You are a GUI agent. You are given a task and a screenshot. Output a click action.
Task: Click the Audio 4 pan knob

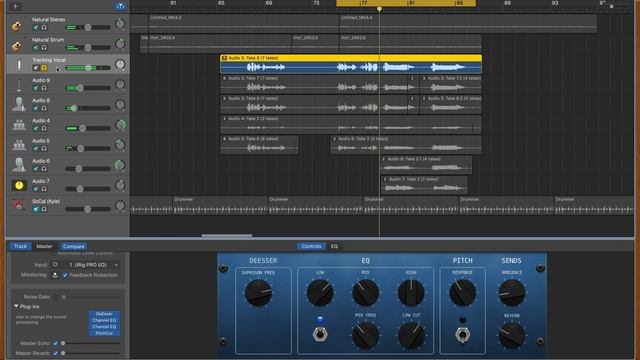(x=120, y=125)
